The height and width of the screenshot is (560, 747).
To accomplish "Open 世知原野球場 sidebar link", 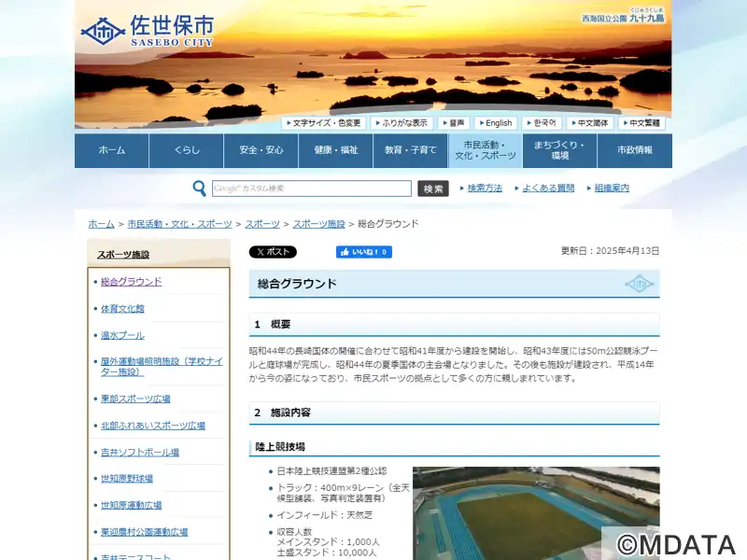I will pos(127,479).
